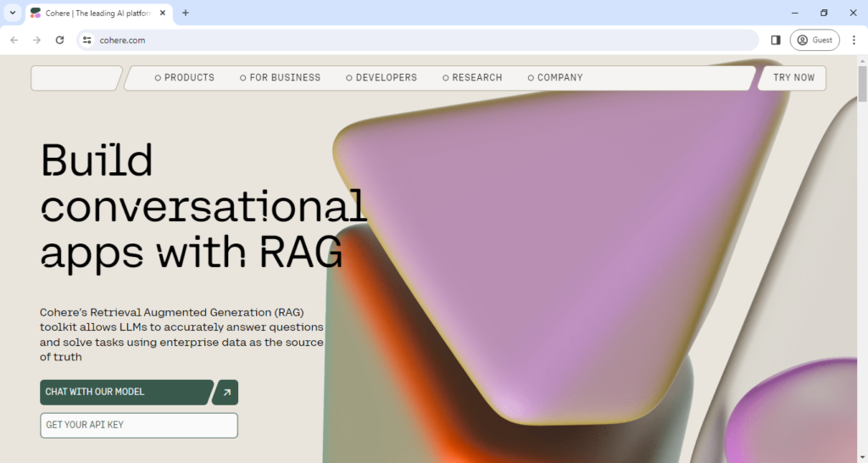Open the Products navigation menu

[x=185, y=78]
